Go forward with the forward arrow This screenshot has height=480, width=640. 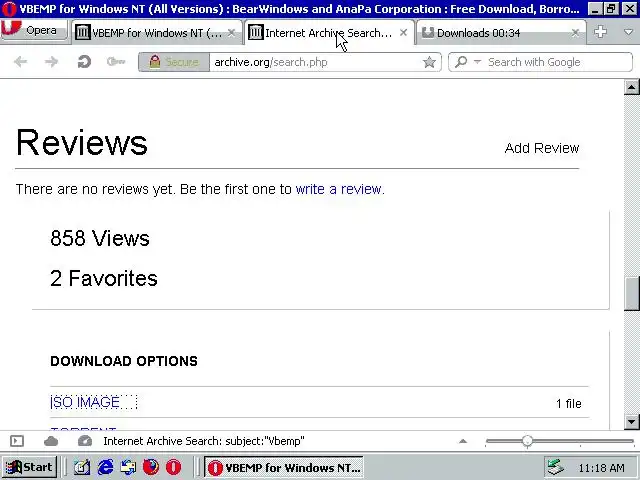click(51, 62)
